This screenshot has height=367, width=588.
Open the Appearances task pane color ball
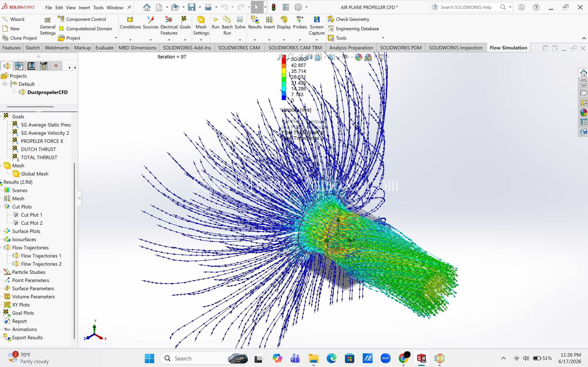click(583, 112)
